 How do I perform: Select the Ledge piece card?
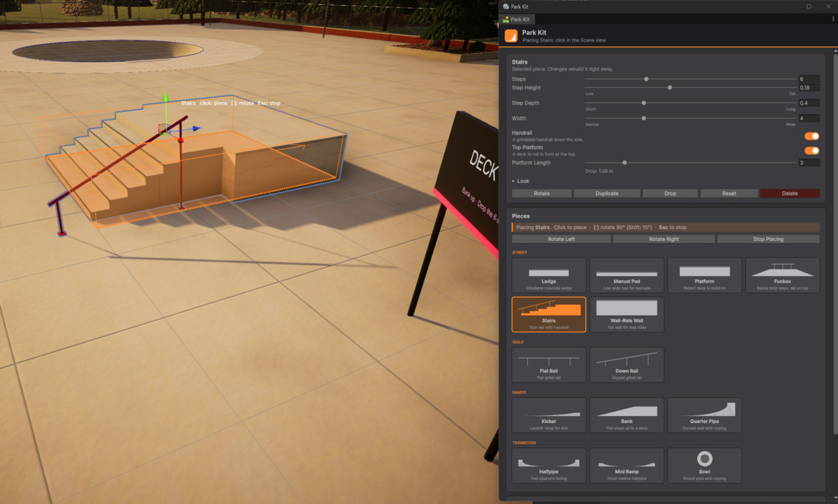(x=549, y=275)
